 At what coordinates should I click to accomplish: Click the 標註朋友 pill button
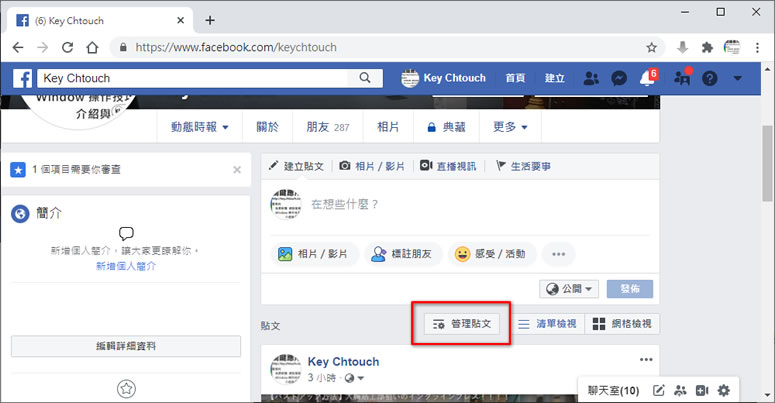403,254
